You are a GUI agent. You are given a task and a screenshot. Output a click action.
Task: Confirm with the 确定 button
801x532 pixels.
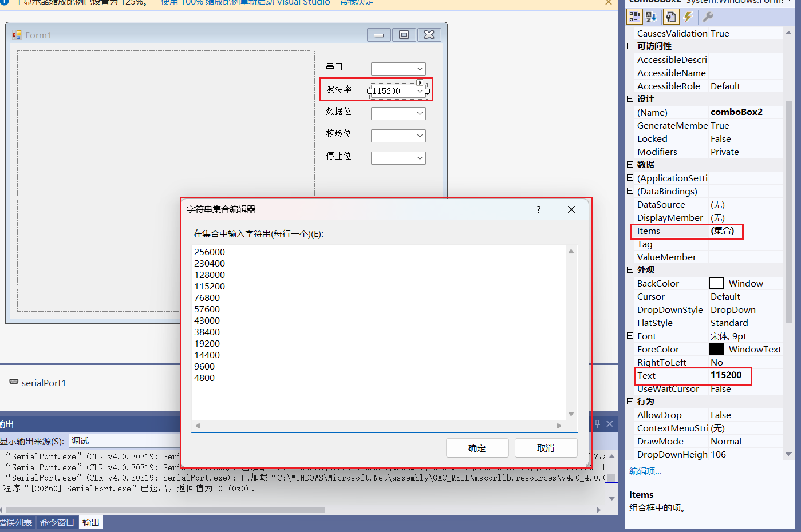point(477,448)
